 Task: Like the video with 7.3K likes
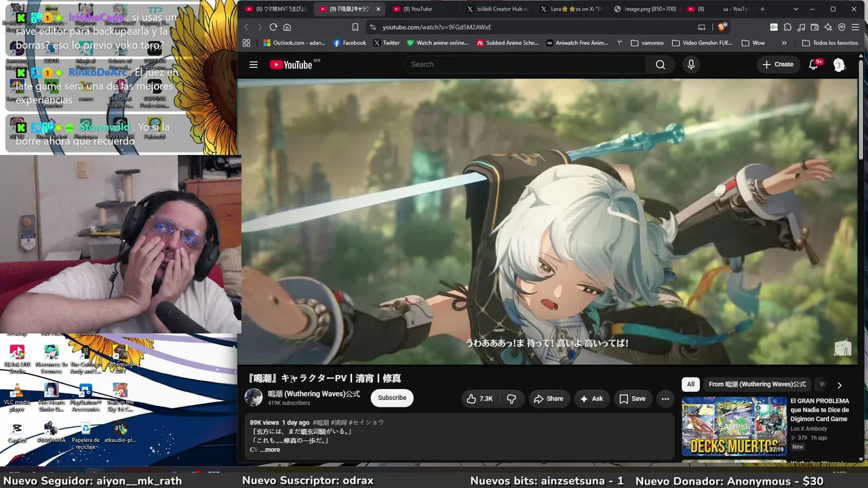tap(479, 399)
